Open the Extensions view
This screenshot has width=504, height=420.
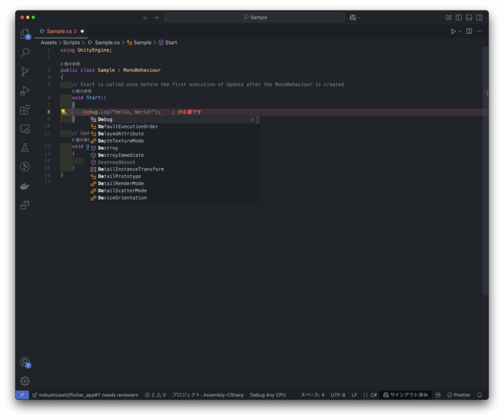[25, 110]
